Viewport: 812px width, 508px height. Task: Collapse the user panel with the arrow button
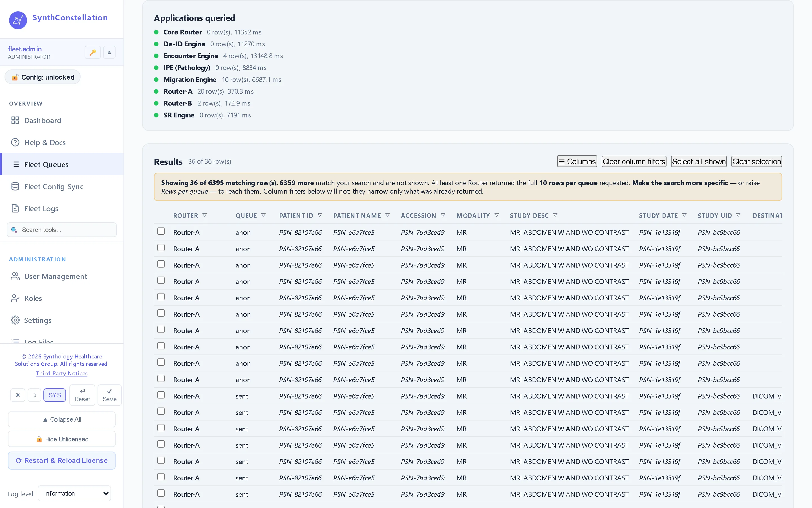click(109, 52)
